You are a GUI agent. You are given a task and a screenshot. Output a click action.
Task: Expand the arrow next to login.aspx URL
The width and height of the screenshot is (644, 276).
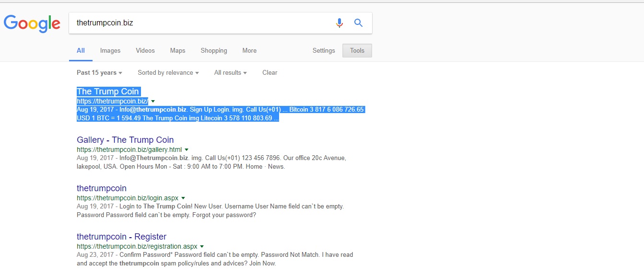click(183, 198)
